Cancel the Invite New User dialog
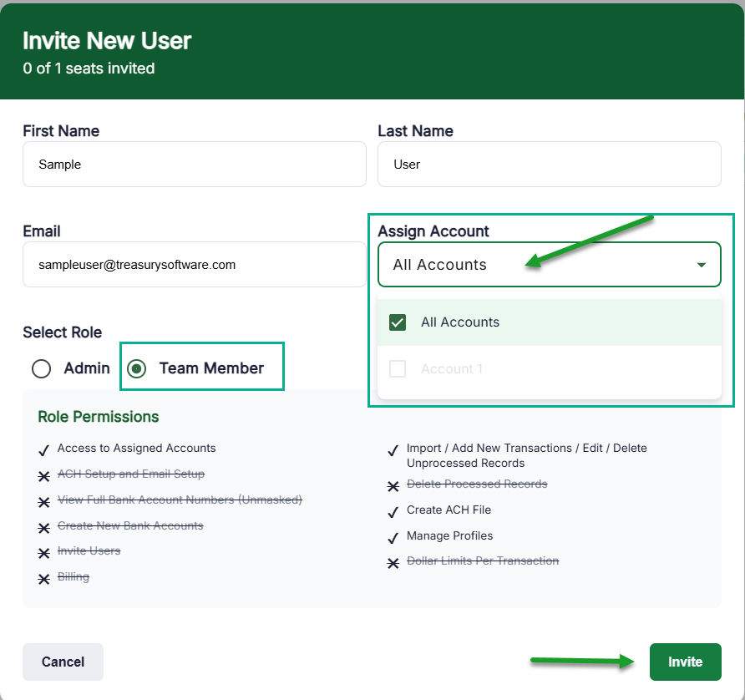Image resolution: width=745 pixels, height=700 pixels. tap(63, 662)
